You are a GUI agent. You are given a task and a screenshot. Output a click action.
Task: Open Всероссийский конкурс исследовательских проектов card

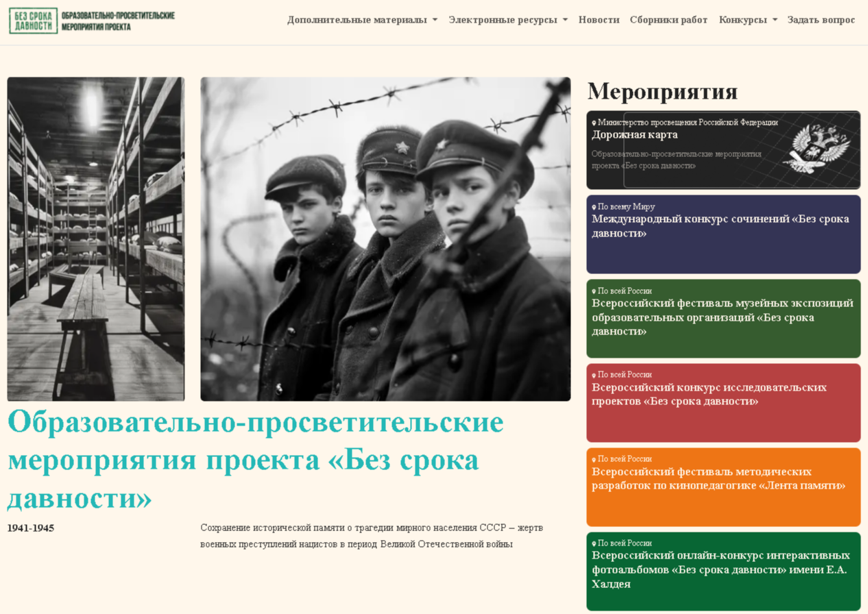pos(723,403)
